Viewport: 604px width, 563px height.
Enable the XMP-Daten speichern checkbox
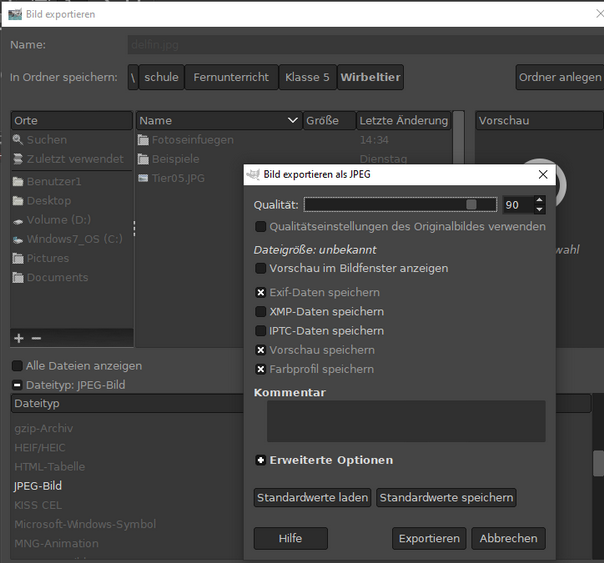(261, 312)
